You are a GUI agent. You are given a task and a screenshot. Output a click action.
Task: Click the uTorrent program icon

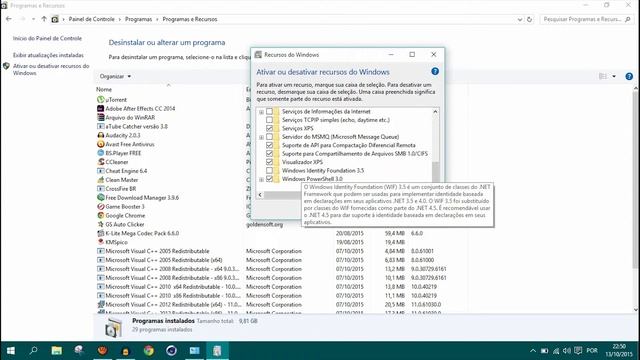click(100, 100)
